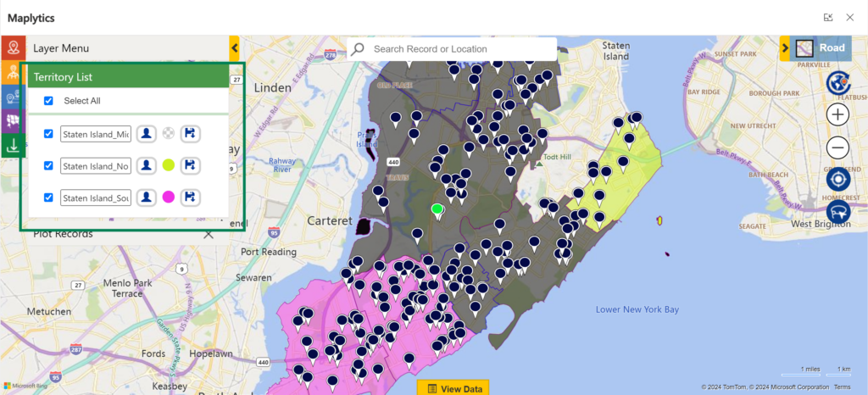
Task: Uncheck the Staten Island_South territory checkbox
Action: coord(48,197)
